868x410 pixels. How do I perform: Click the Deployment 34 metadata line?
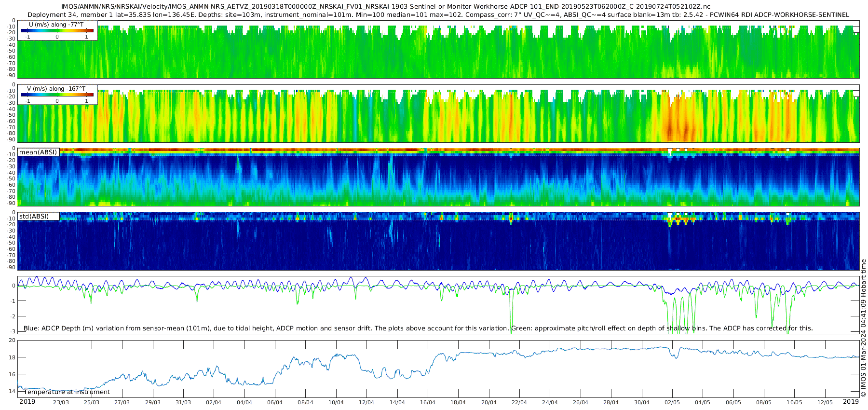pos(438,15)
